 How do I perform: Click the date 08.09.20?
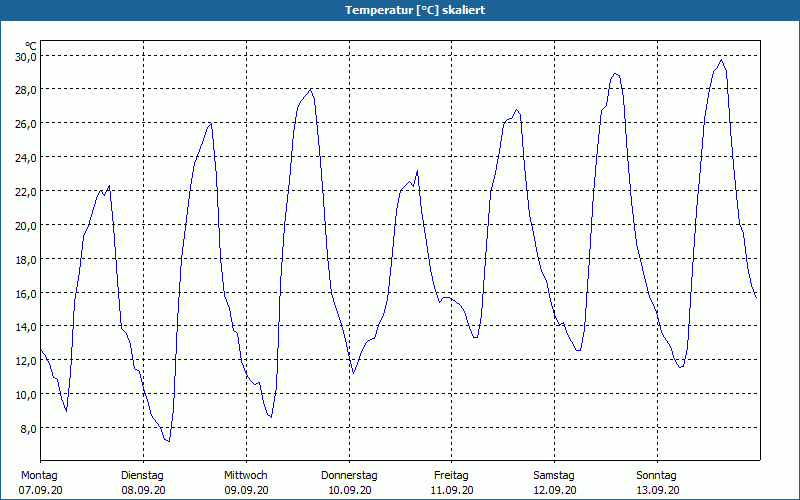(143, 491)
